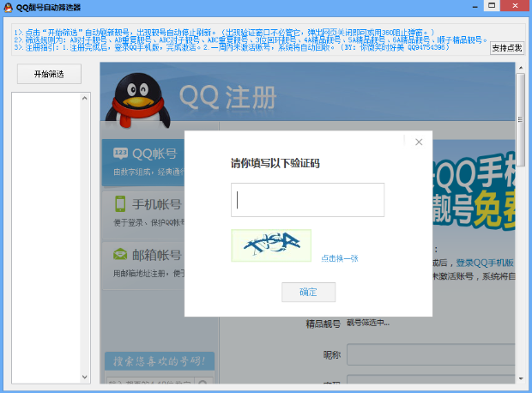This screenshot has width=532, height=393.
Task: Select the 手机帐号 tab
Action: tap(143, 215)
